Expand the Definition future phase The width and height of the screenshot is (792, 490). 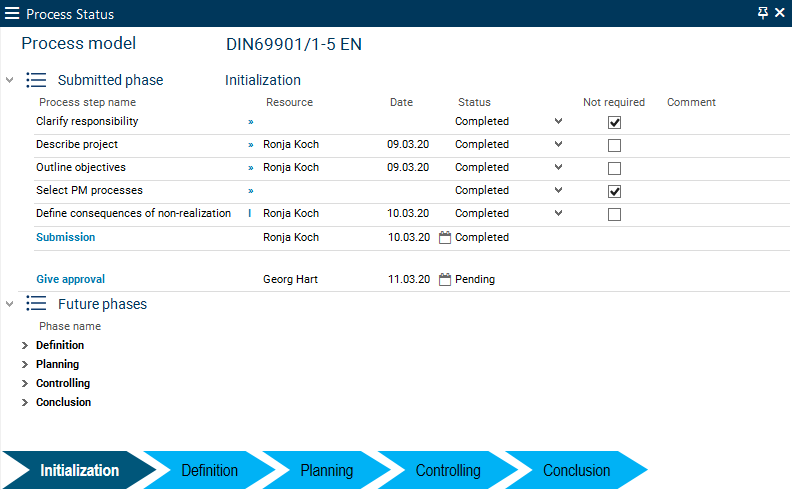click(x=25, y=346)
